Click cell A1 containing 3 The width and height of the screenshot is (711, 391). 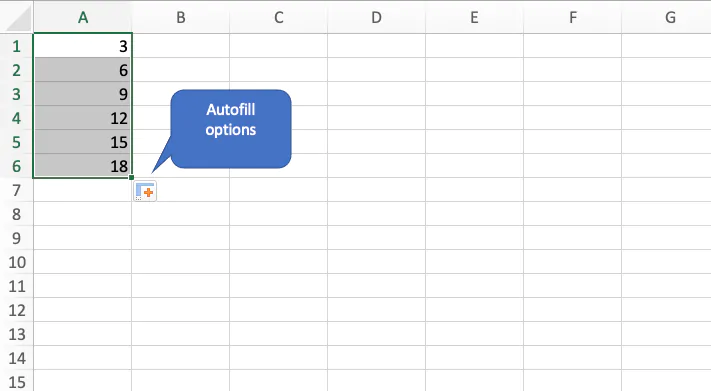[83, 46]
